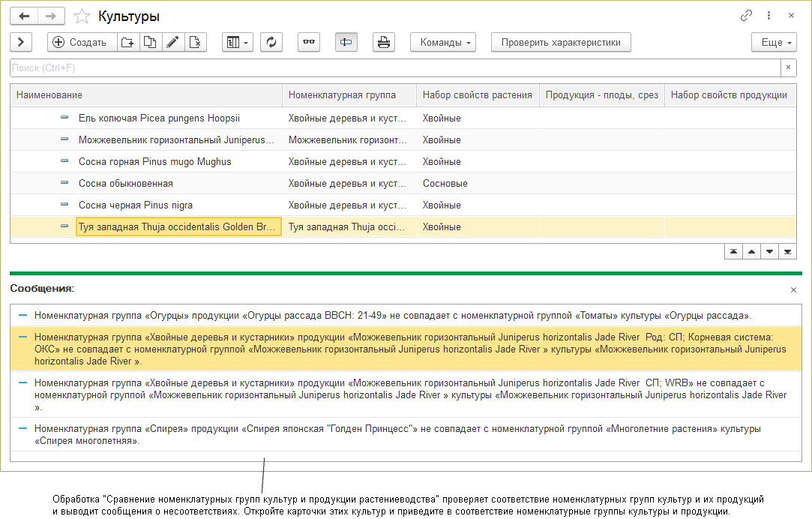Open the Еще menu
Screen dimensions: 812x519
pos(774,42)
